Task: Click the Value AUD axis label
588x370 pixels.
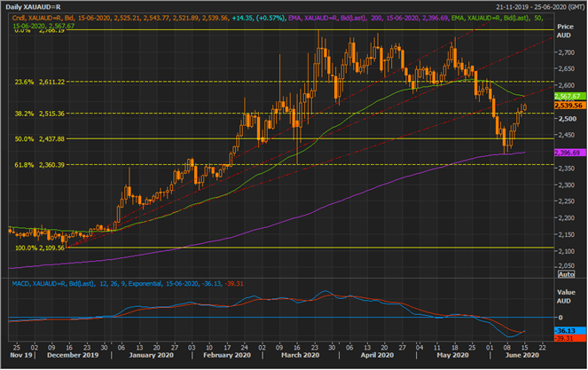Action: click(x=566, y=296)
